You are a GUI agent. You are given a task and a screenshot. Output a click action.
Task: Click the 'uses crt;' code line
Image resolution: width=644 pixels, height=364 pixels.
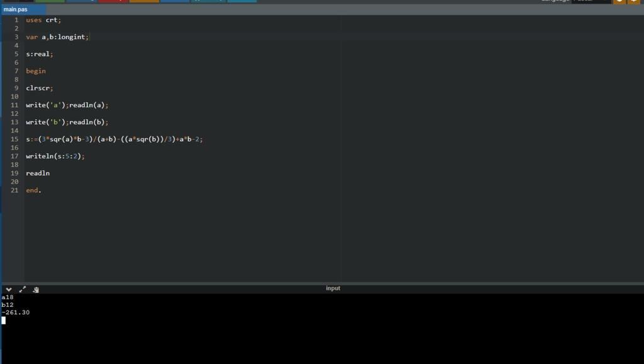coord(43,20)
